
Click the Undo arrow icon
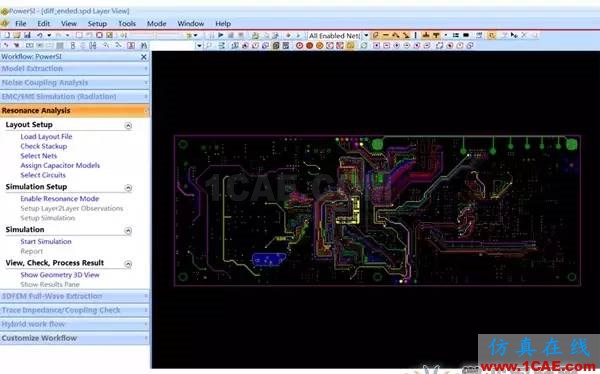[x=39, y=35]
